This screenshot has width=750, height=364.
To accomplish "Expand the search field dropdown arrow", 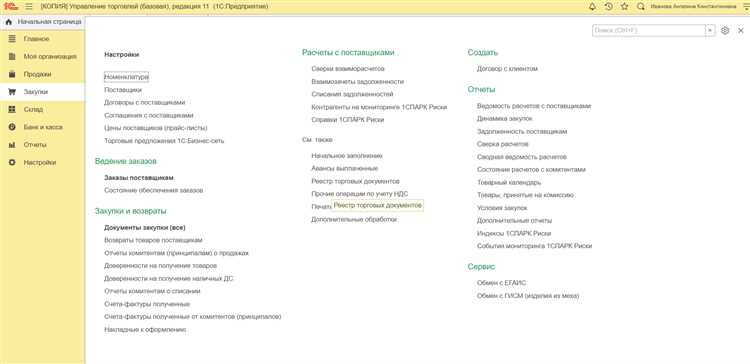I will click(710, 30).
